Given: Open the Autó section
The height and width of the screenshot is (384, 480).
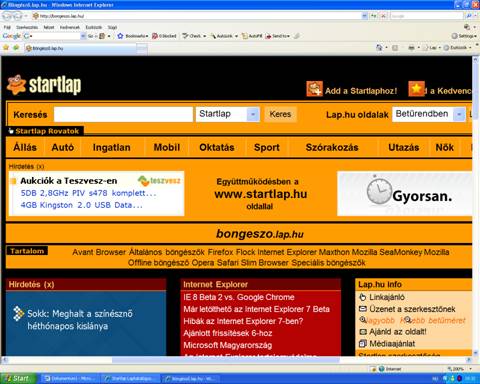Looking at the screenshot, I should tap(63, 147).
